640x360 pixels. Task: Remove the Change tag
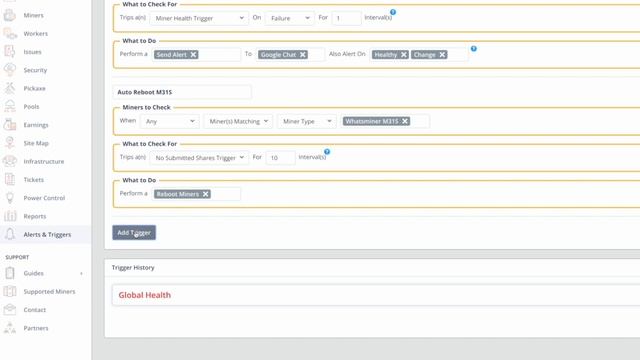(442, 55)
